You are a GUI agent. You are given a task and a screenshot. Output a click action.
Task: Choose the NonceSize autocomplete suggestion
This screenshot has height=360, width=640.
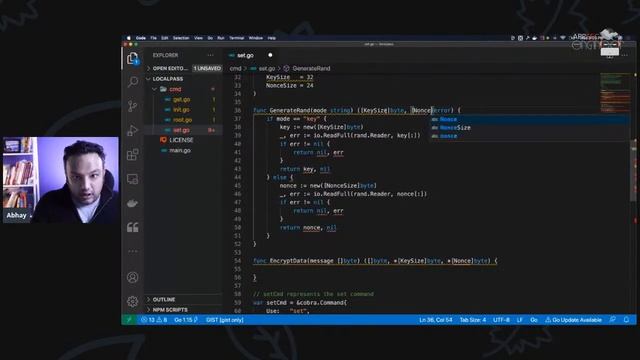tap(529, 128)
